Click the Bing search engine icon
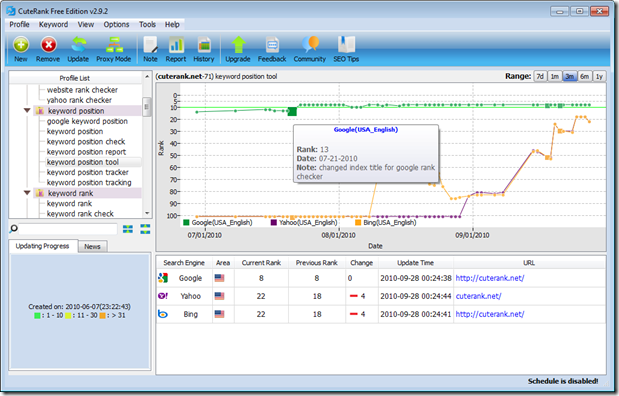This screenshot has width=619, height=396. (x=163, y=314)
